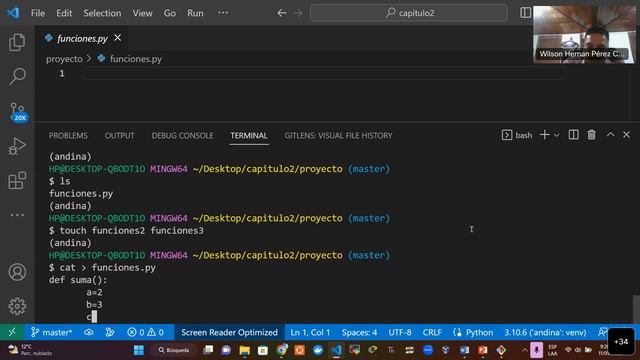Go forward with the right arrow
640x360 pixels.
[298, 13]
